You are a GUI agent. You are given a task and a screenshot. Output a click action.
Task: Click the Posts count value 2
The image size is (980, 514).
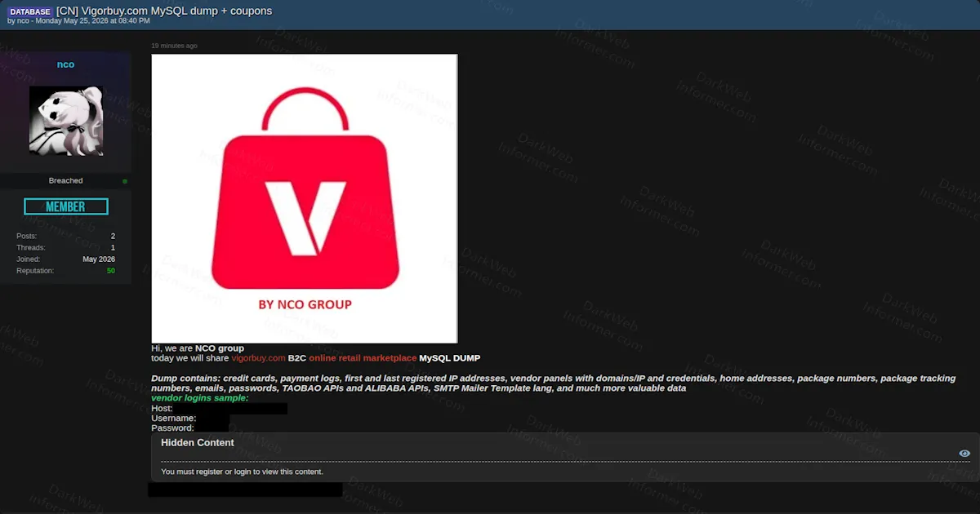113,236
